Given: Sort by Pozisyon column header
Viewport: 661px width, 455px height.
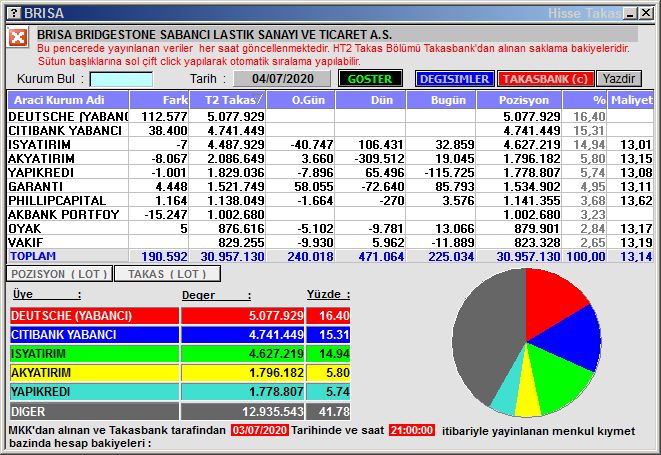Looking at the screenshot, I should pos(519,100).
